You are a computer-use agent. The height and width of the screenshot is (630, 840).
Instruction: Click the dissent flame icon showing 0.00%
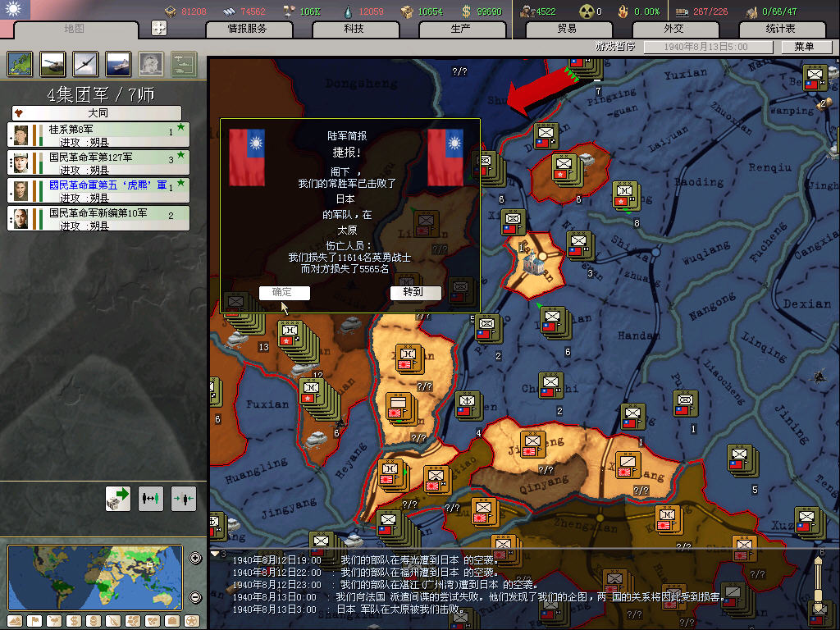click(623, 11)
